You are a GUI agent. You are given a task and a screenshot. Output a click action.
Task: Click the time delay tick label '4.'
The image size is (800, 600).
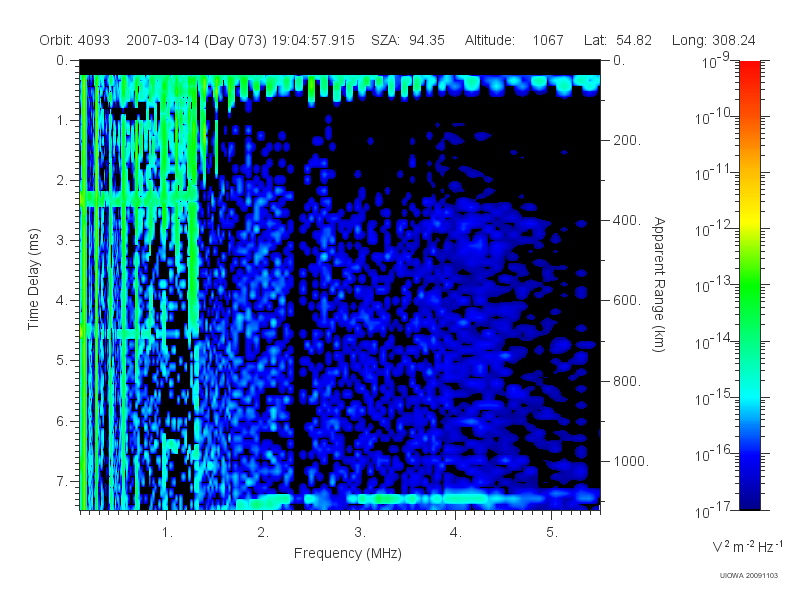click(x=62, y=301)
